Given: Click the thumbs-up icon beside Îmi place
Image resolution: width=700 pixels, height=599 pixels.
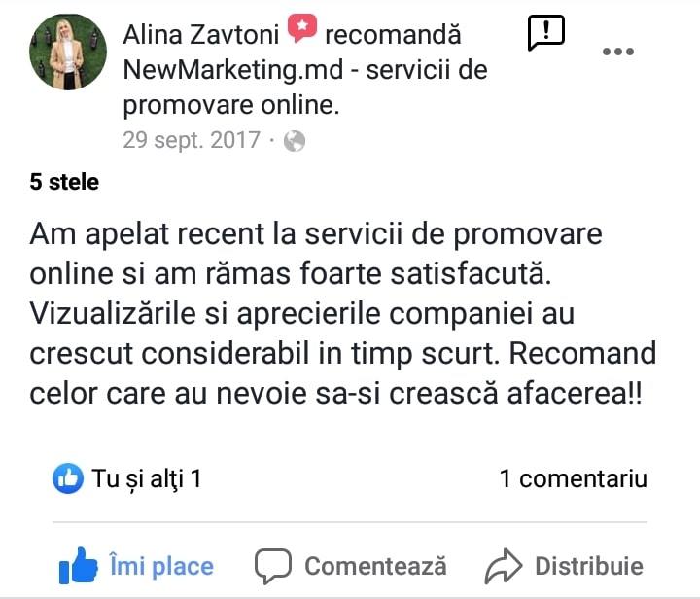Looking at the screenshot, I should pos(79,566).
